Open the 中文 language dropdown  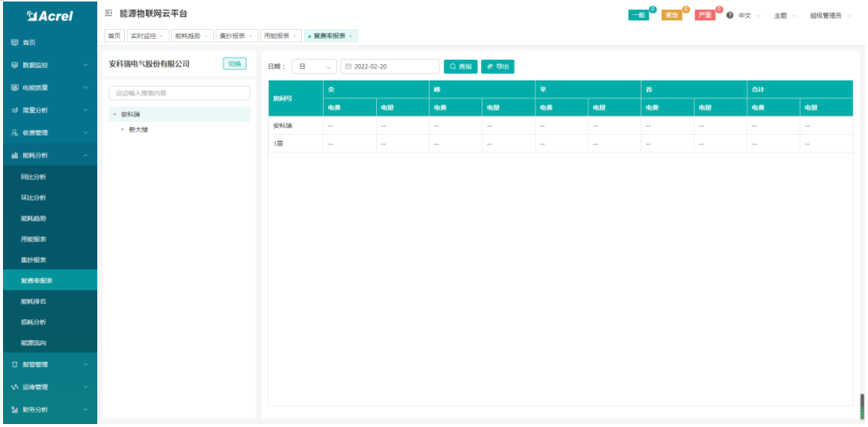pyautogui.click(x=749, y=16)
